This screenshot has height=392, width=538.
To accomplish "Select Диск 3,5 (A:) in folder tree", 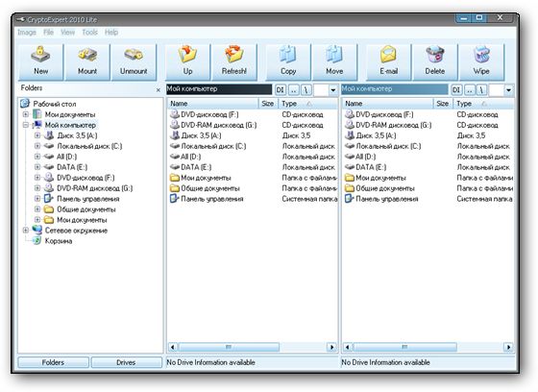I will pos(77,135).
